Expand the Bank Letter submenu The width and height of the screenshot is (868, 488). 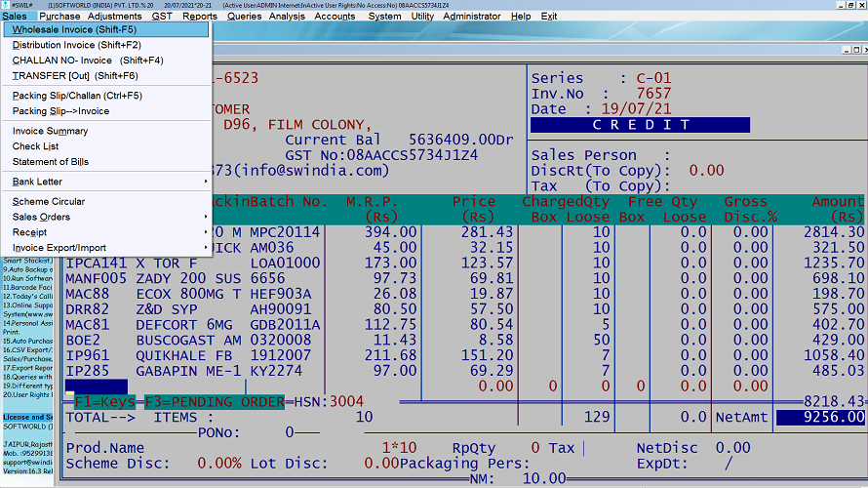coord(37,182)
